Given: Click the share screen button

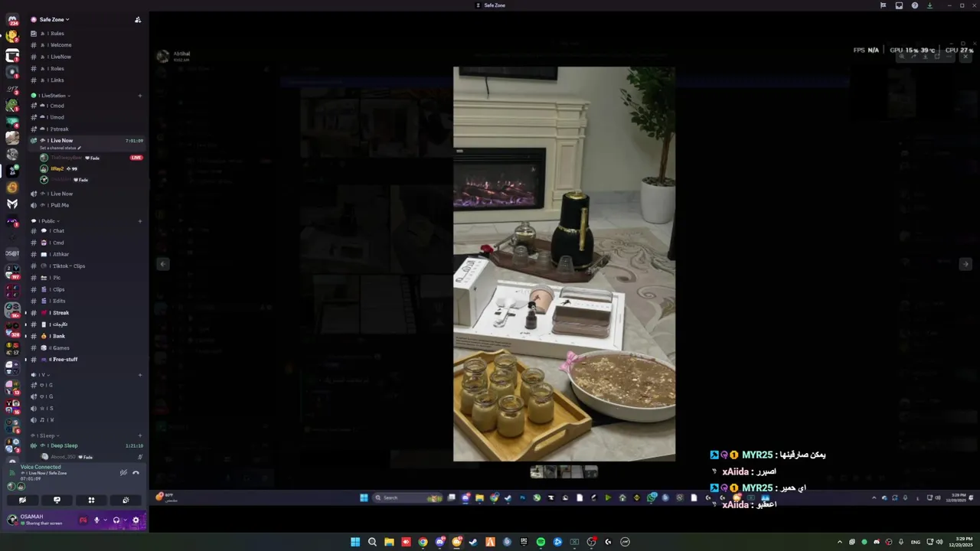Looking at the screenshot, I should pos(57,500).
